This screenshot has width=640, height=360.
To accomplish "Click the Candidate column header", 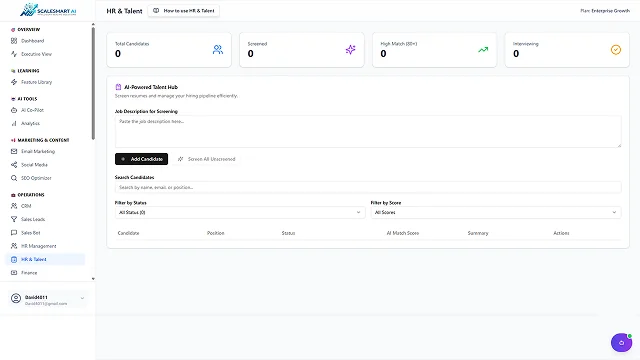I will click(128, 233).
